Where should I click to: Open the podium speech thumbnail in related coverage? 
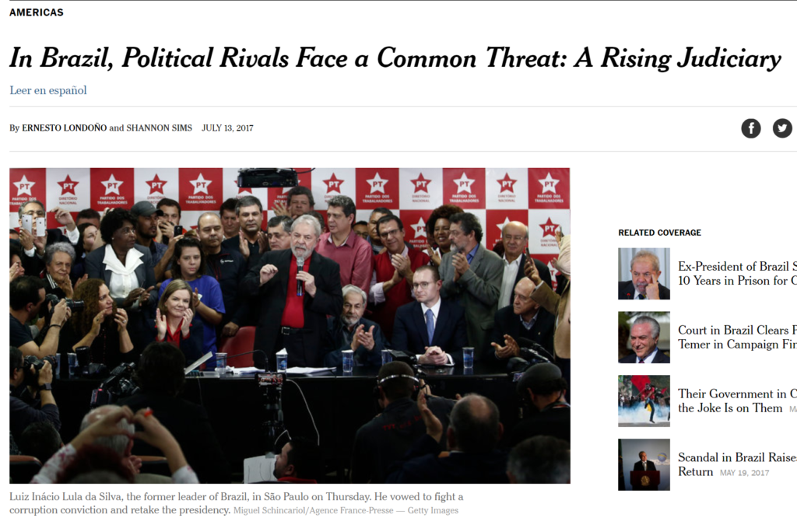click(x=644, y=464)
